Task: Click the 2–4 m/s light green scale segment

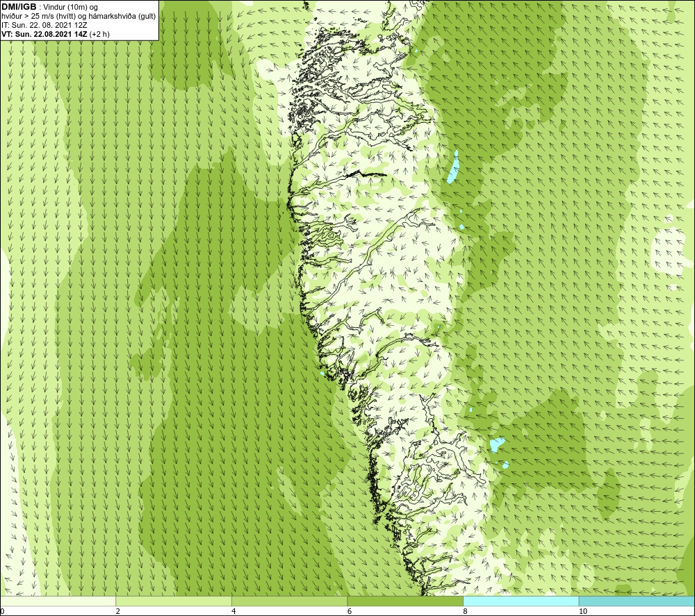Action: pyautogui.click(x=174, y=601)
